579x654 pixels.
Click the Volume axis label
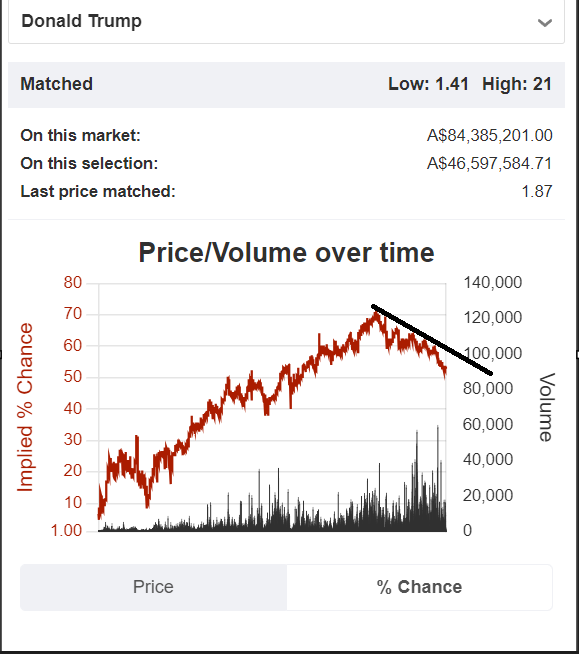546,407
